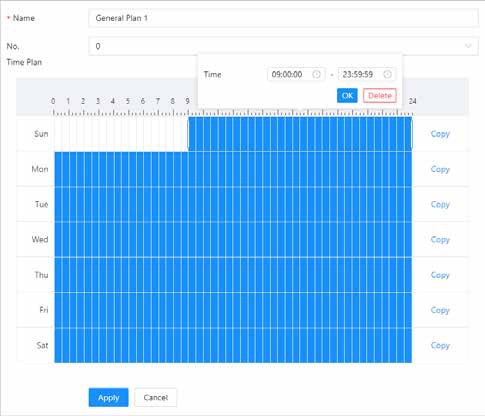Click the start time field 09:00:00

click(x=296, y=74)
